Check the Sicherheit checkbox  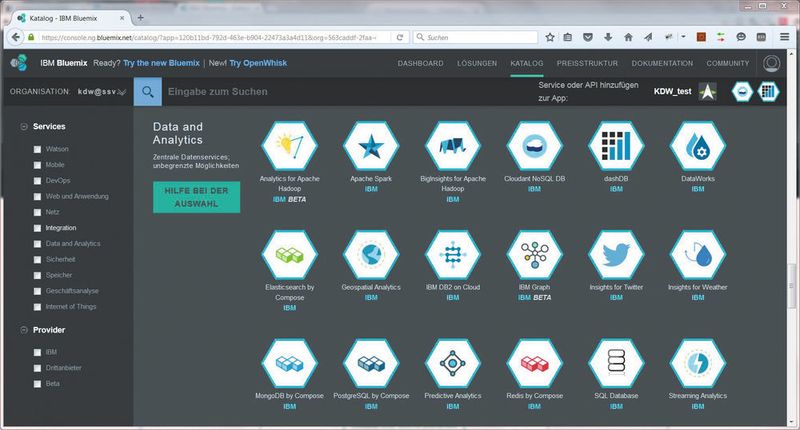tap(37, 260)
